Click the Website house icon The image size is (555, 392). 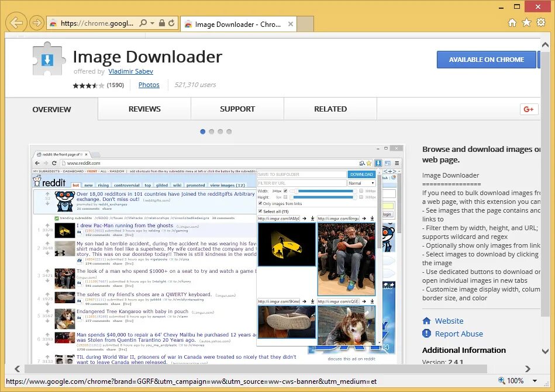tap(426, 321)
